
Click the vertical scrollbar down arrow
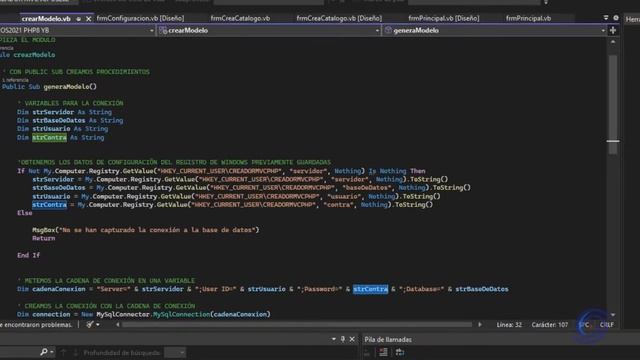point(613,315)
